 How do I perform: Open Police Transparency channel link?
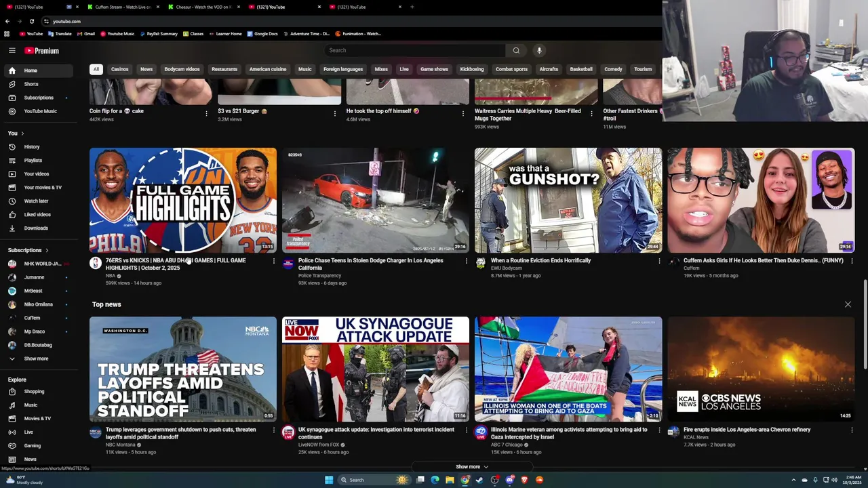319,275
